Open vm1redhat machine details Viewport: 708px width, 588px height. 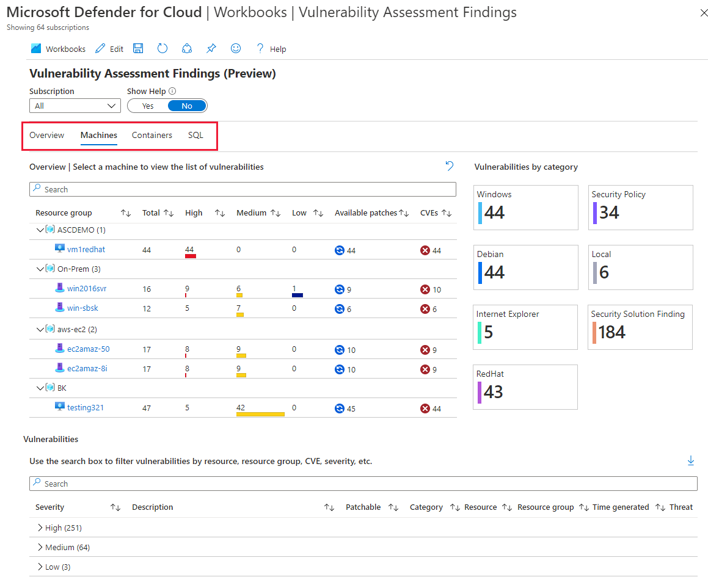(x=87, y=249)
